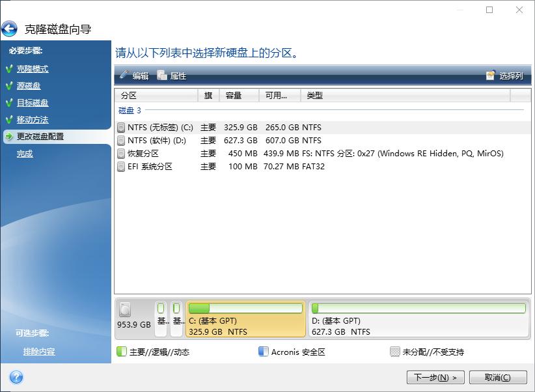Sort partitions using the 容量 column header
Image resolution: width=535 pixels, height=392 pixels.
(x=234, y=95)
